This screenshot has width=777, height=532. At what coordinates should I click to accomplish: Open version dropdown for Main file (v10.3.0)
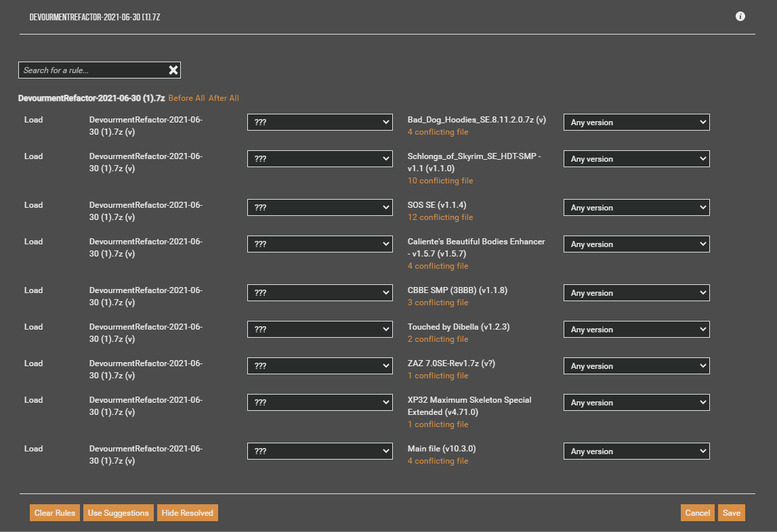(x=637, y=451)
